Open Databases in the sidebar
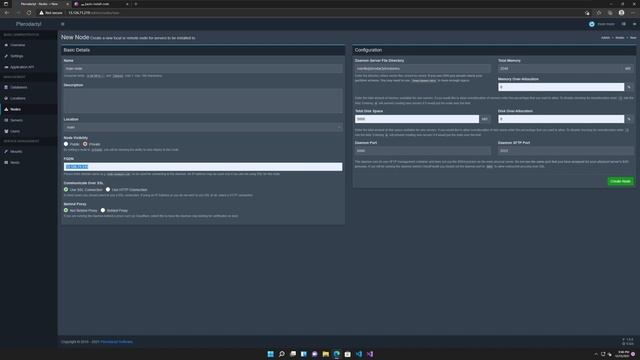This screenshot has height=360, width=640. pos(18,87)
